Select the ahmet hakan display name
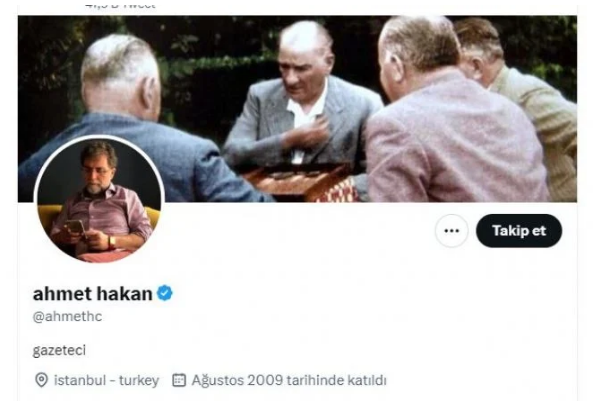 tap(93, 294)
